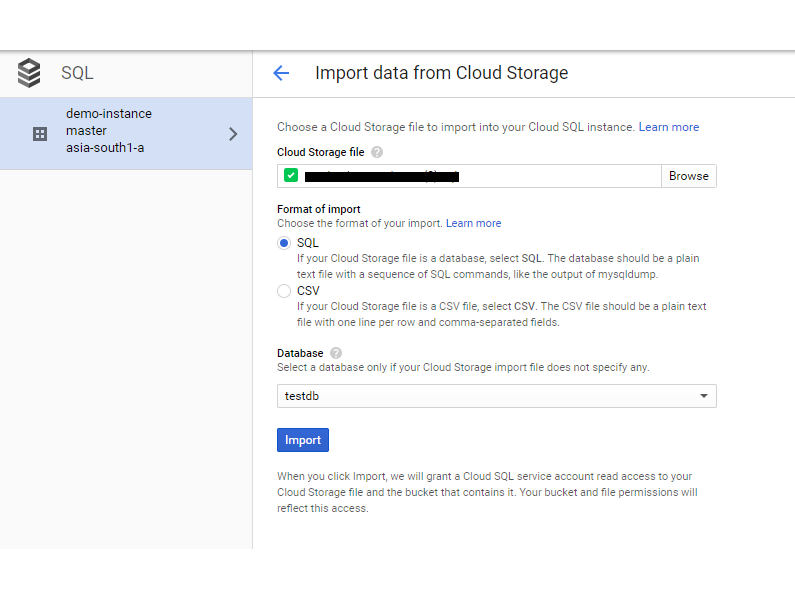
Task: Click the blue Import button
Action: click(x=303, y=440)
